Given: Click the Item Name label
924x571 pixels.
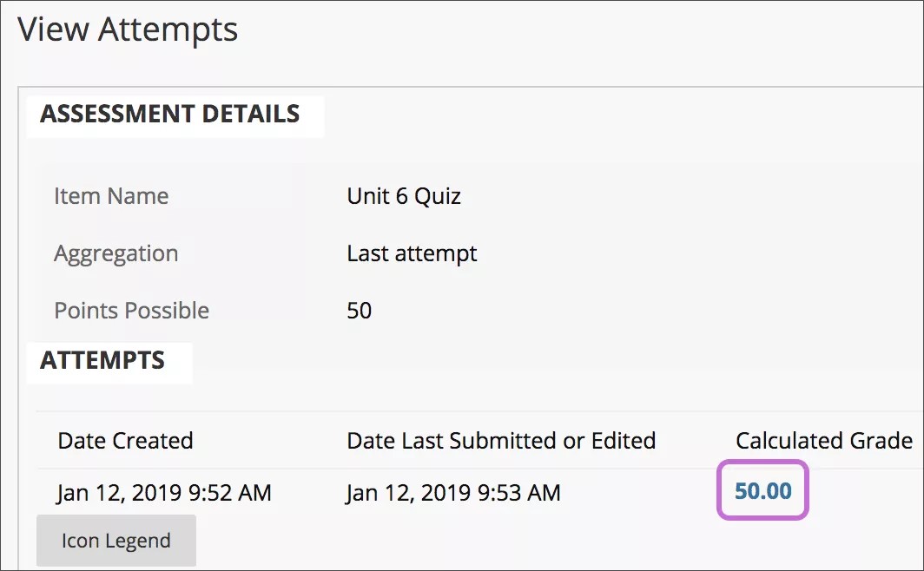Looking at the screenshot, I should [111, 196].
